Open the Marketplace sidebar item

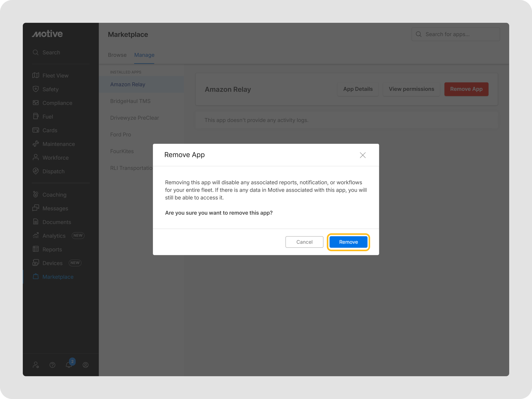coord(58,277)
